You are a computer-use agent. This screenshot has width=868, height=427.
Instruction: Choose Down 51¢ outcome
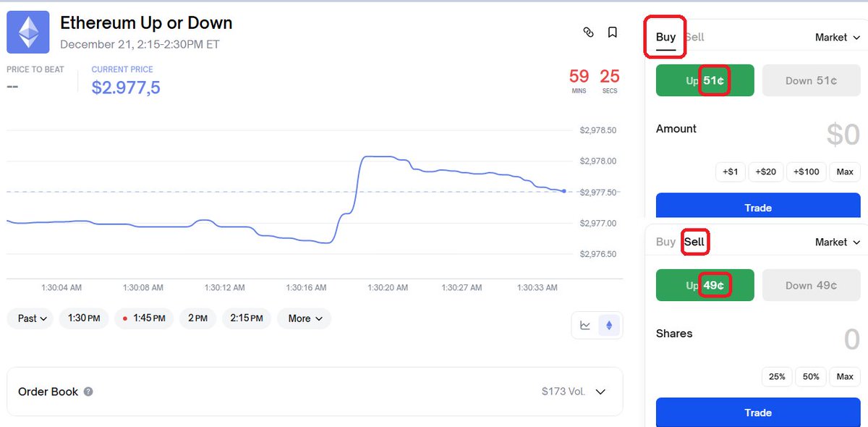pyautogui.click(x=812, y=80)
